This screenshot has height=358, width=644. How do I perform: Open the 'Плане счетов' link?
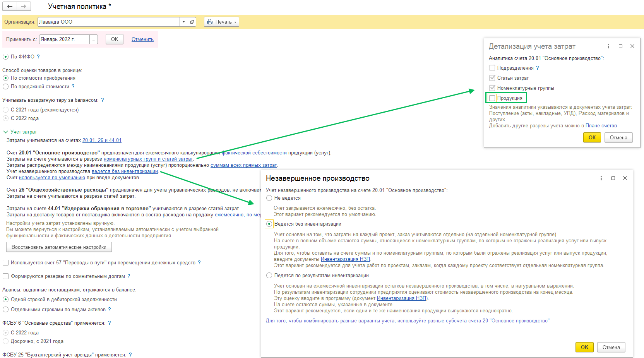(x=601, y=125)
